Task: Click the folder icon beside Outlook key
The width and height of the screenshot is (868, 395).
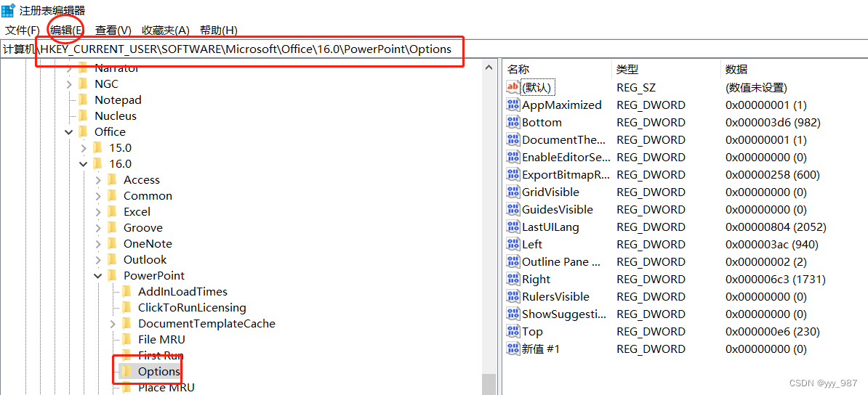Action: pos(113,259)
